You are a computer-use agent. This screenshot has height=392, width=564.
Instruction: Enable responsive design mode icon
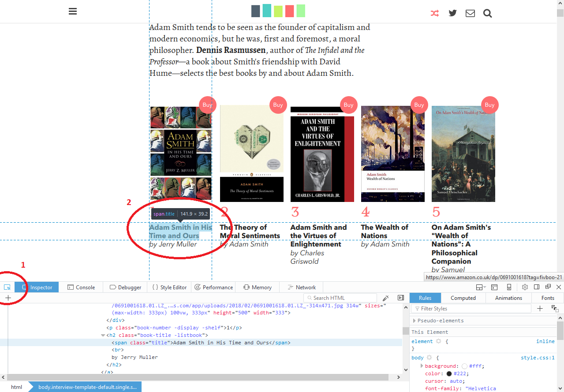pos(509,287)
